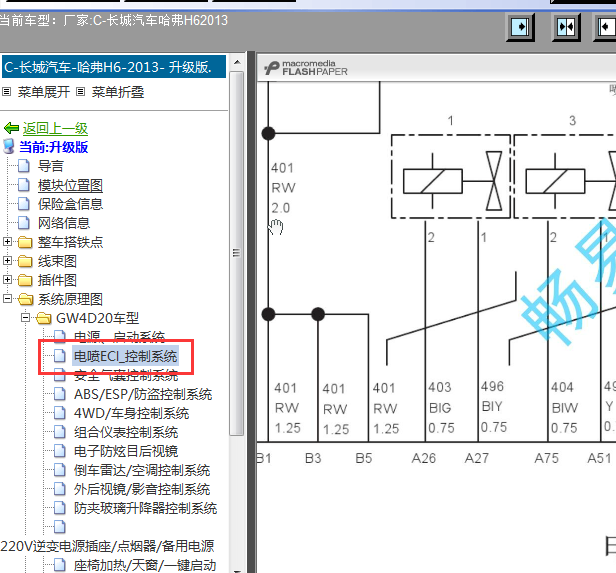This screenshot has width=616, height=573.
Task: Click the 404 BIW 0.75 wire label
Action: click(565, 408)
